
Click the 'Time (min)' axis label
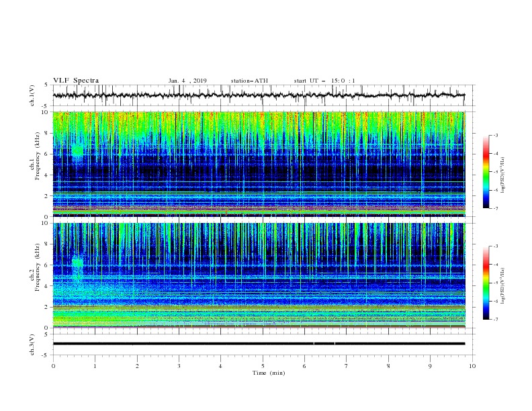point(269,373)
